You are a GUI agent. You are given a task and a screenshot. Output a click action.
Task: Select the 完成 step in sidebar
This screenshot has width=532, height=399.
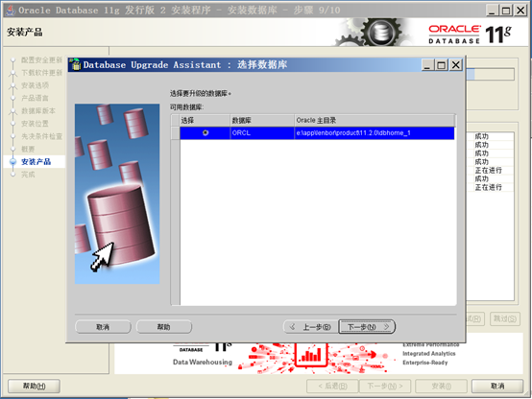pos(28,175)
